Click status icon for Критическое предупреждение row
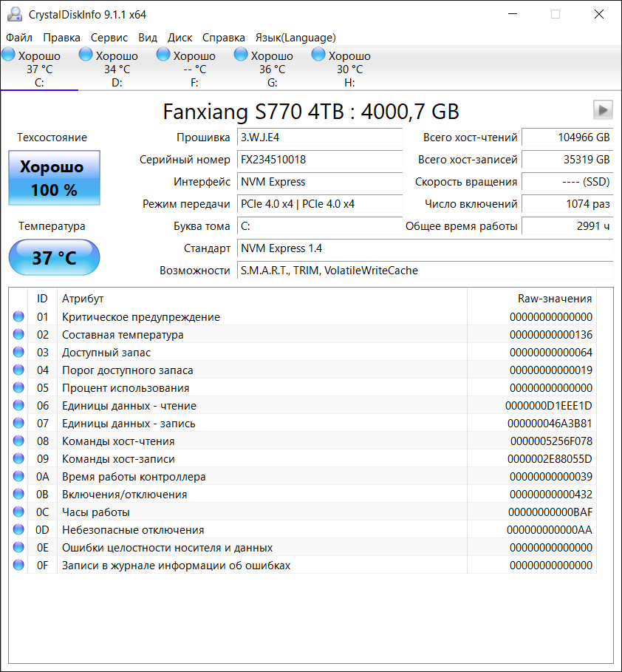The height and width of the screenshot is (672, 622). pyautogui.click(x=18, y=316)
